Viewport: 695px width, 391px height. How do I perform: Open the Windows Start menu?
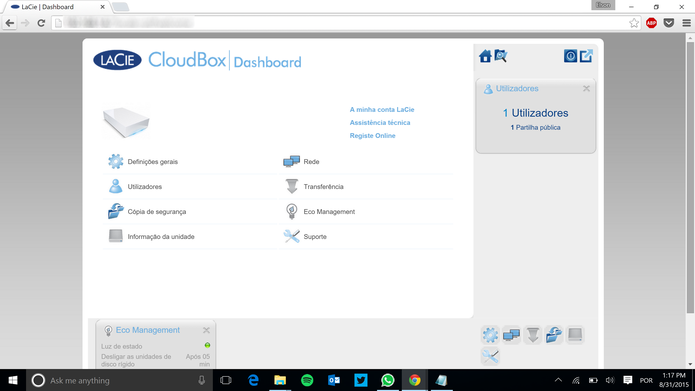(13, 380)
